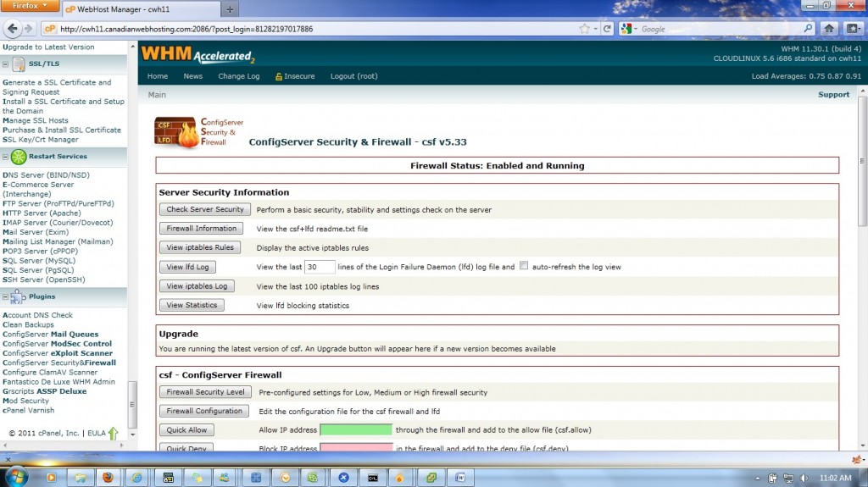Screen dimensions: 868x487
Task: Click the browser URL address field
Action: tap(315, 29)
